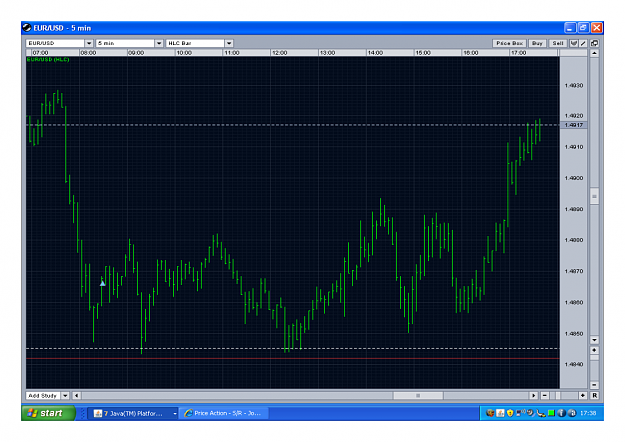The image size is (625, 442).
Task: Click the red horizontal line on chart
Action: (293, 358)
